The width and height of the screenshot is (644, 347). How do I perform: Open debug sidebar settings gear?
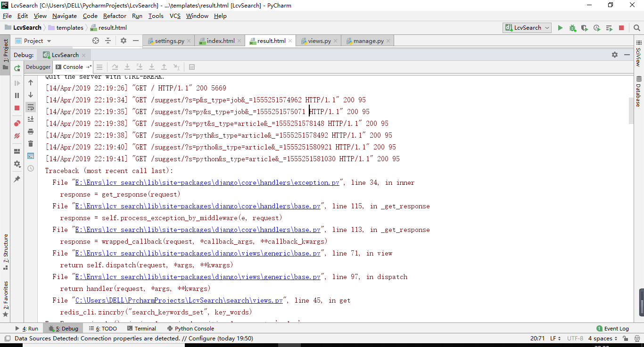[17, 164]
